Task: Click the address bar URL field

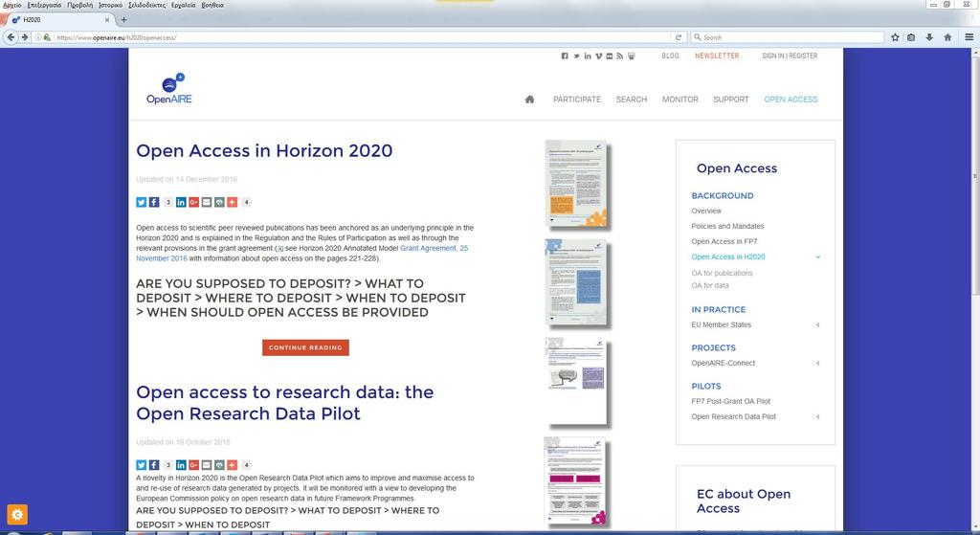Action: pos(360,37)
